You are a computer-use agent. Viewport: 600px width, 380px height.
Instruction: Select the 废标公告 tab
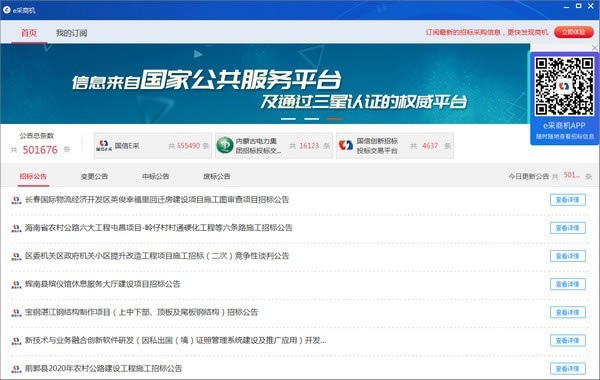pyautogui.click(x=217, y=176)
